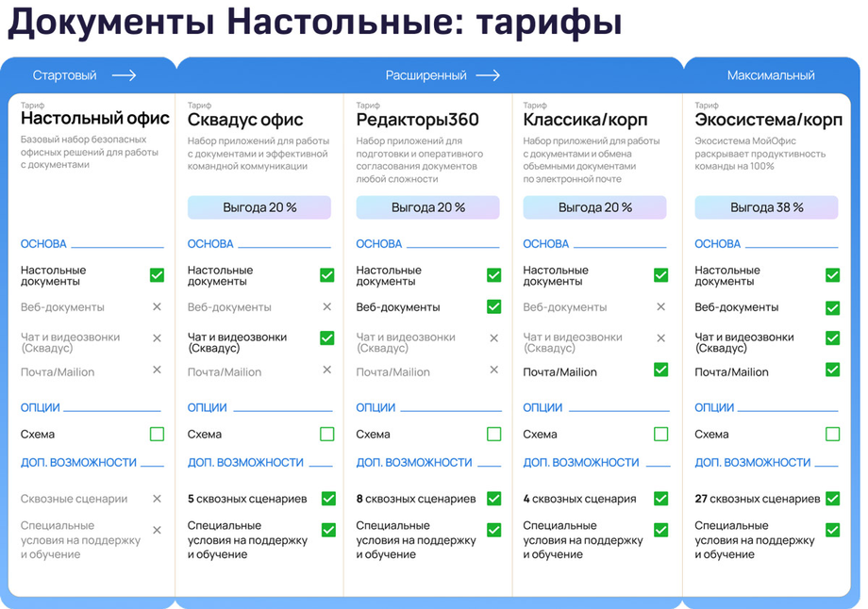868x609 pixels.
Task: Toggle Схема option in Сквадус офис
Action: click(x=326, y=435)
